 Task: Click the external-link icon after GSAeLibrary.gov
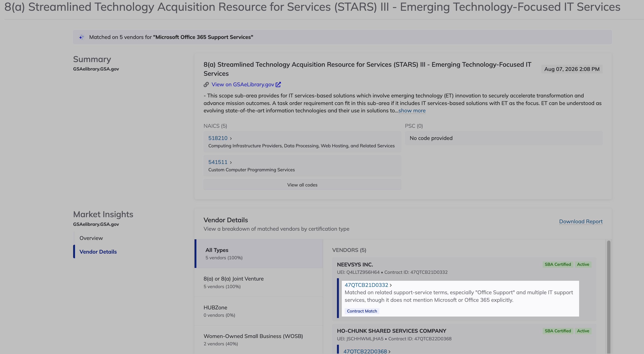point(278,85)
